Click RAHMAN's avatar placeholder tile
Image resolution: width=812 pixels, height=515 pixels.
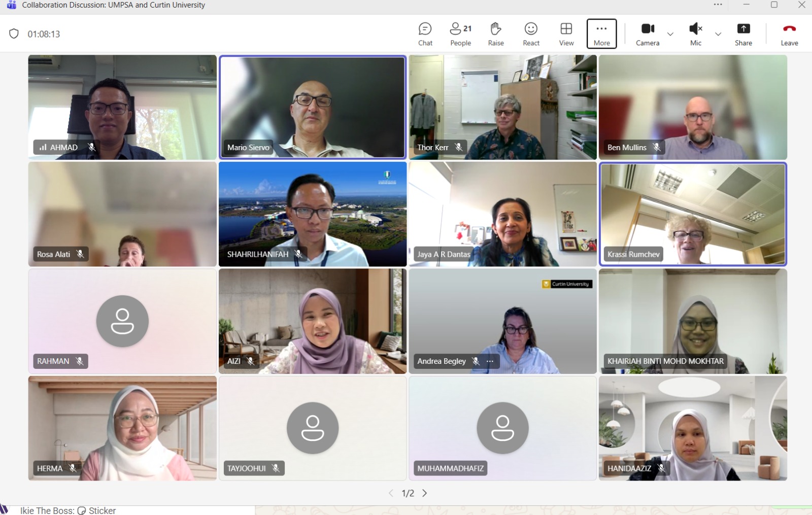point(122,321)
